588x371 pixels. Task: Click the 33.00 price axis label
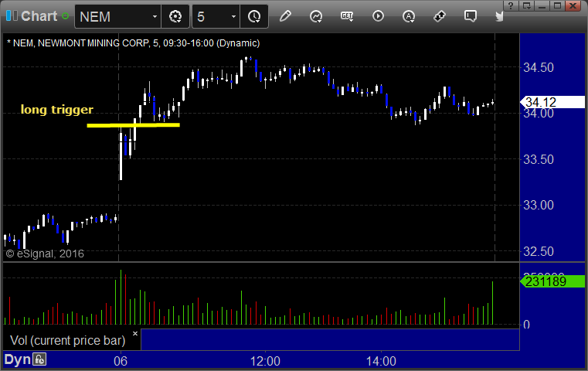(x=538, y=205)
